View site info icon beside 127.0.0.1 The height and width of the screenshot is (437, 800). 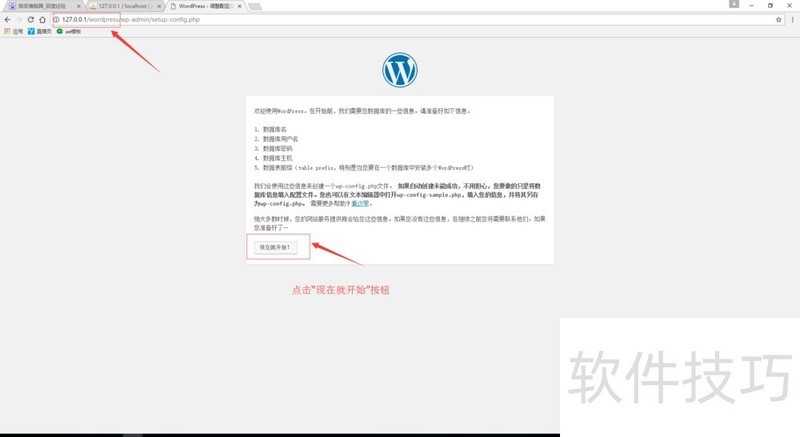tap(57, 19)
